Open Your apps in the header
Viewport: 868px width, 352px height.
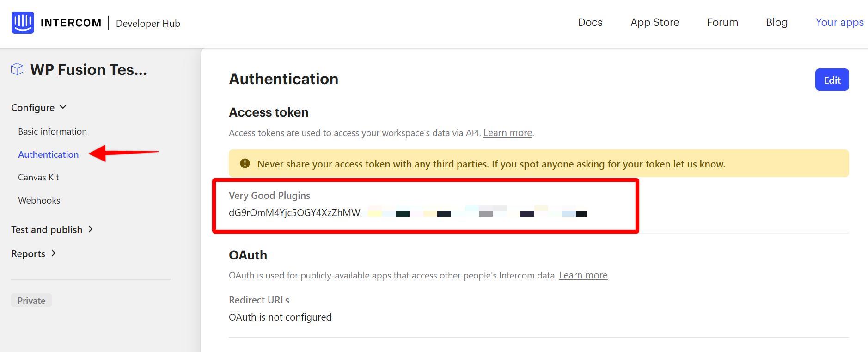pyautogui.click(x=839, y=22)
